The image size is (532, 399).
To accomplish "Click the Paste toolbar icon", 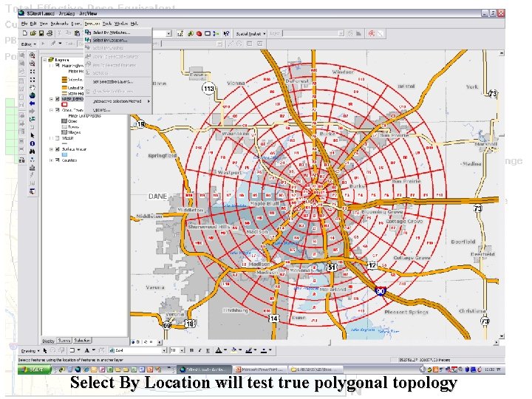I will (78, 33).
